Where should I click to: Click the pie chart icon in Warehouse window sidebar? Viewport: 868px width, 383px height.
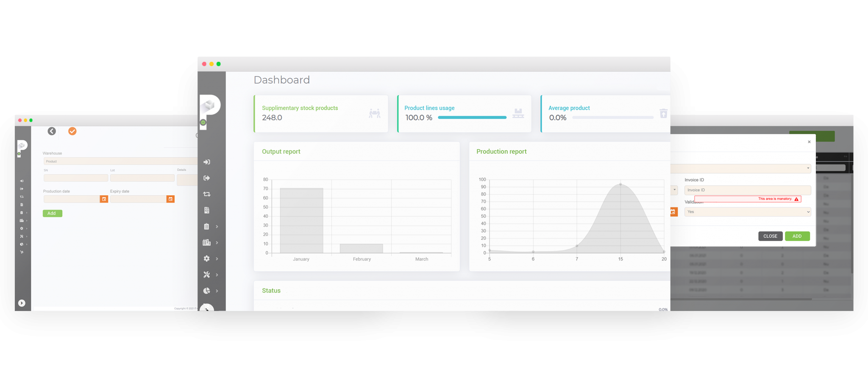[22, 244]
